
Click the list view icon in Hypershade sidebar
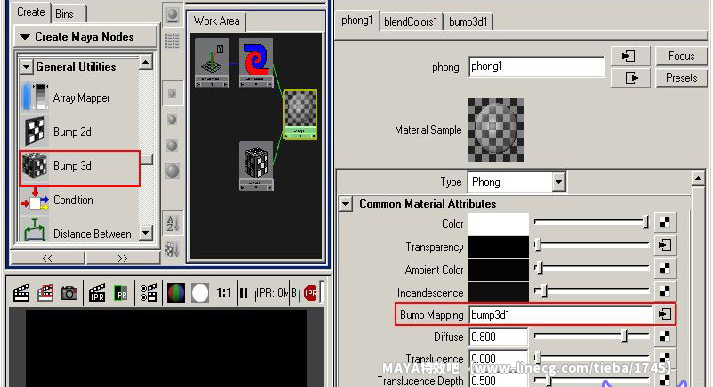coord(172,41)
